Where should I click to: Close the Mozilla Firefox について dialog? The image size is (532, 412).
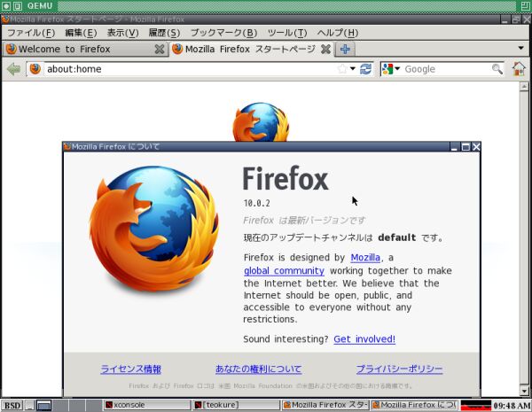(476, 147)
